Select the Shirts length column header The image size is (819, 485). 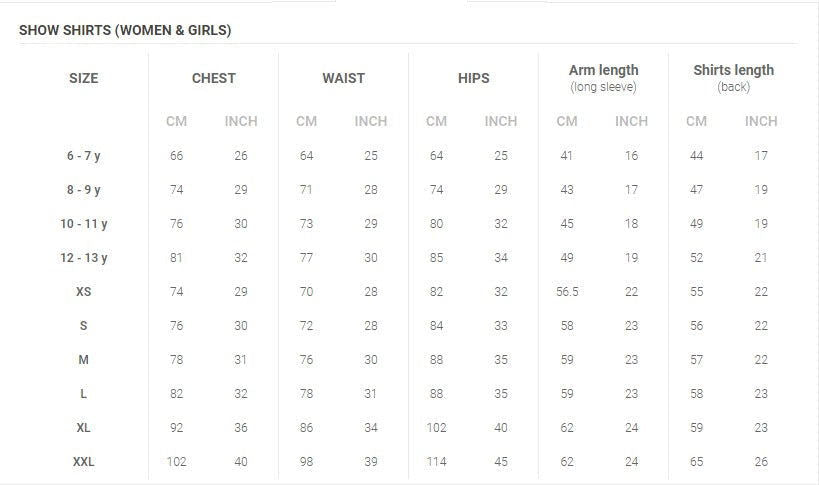coord(733,71)
